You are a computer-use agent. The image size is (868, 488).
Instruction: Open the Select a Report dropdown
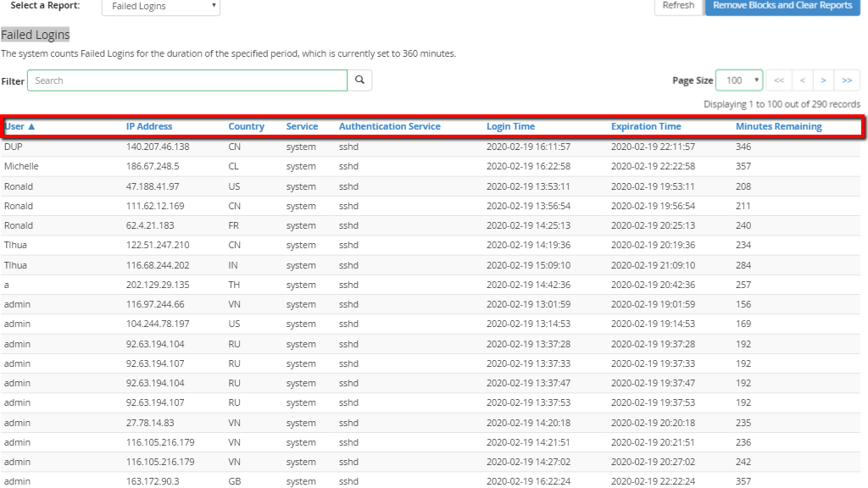click(x=161, y=6)
